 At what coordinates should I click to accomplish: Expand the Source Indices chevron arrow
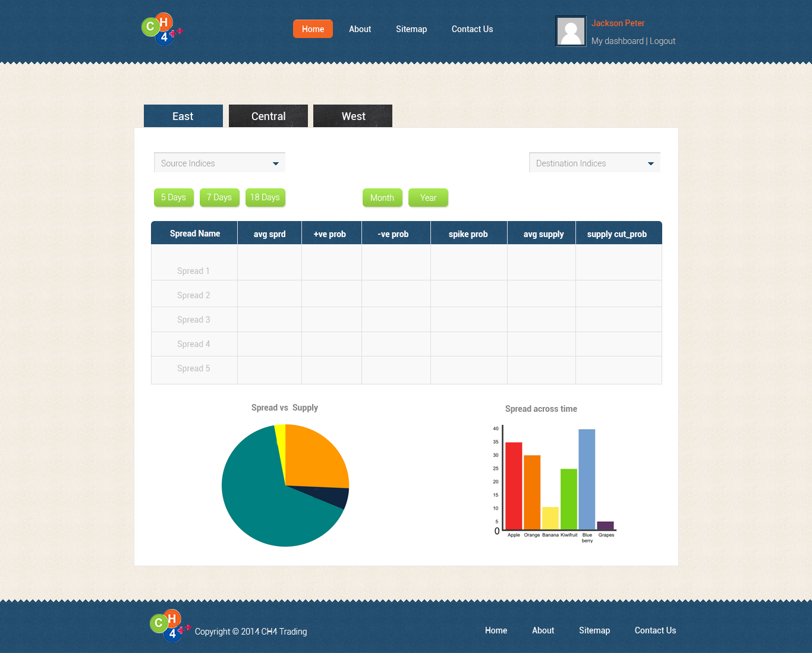(x=276, y=163)
